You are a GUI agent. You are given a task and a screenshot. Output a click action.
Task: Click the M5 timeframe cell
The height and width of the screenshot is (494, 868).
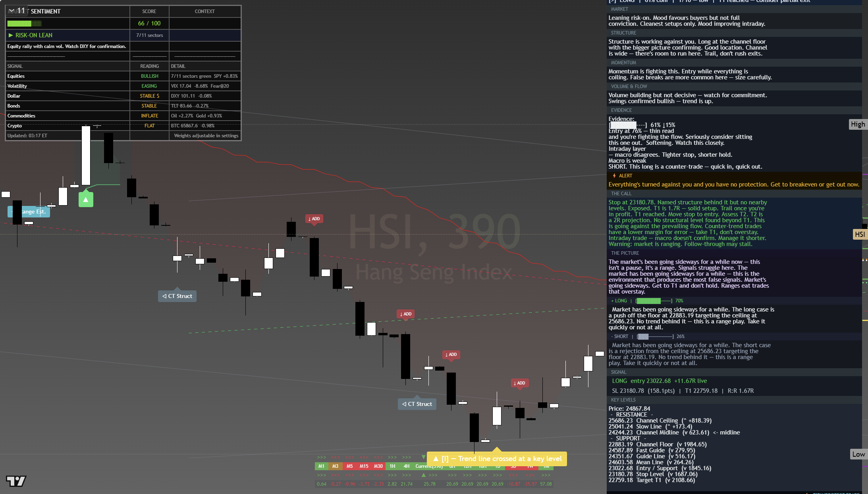(349, 466)
